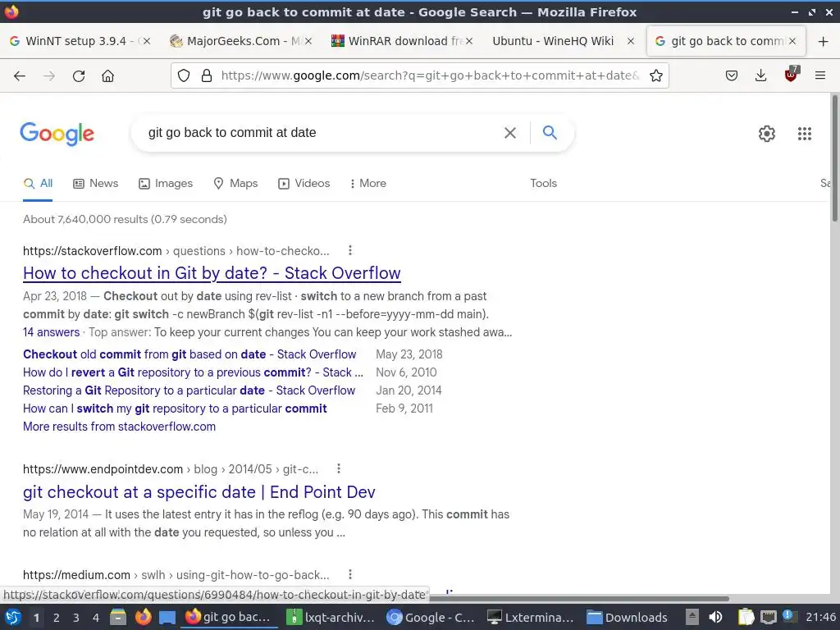The image size is (840, 630).
Task: Open the clipboard manager tray icon
Action: point(746,617)
